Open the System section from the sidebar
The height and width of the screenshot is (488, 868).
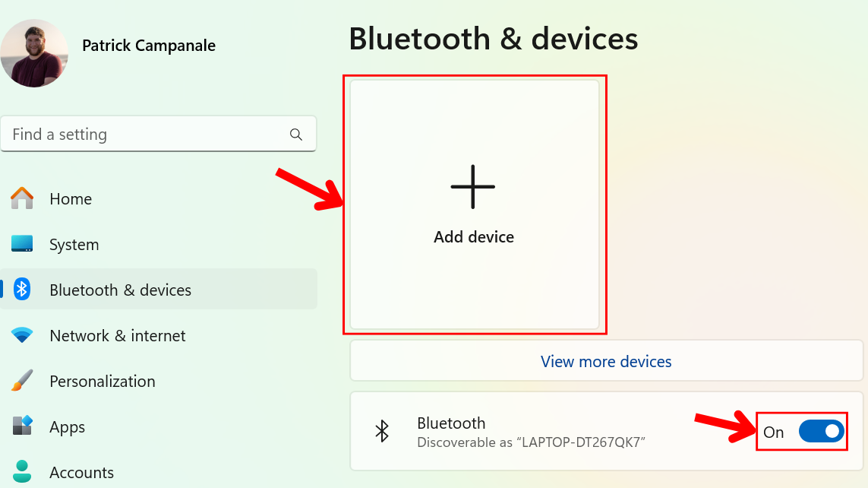pos(74,244)
